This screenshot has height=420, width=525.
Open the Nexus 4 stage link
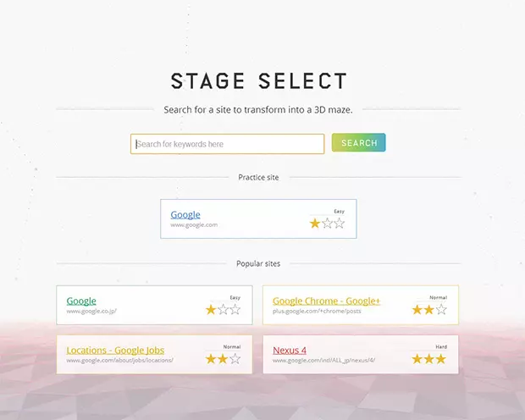click(x=290, y=350)
